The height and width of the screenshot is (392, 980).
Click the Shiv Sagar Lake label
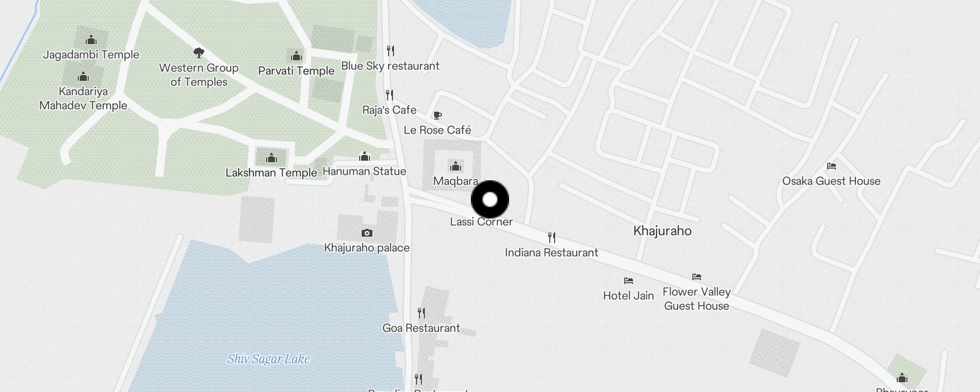pyautogui.click(x=269, y=359)
